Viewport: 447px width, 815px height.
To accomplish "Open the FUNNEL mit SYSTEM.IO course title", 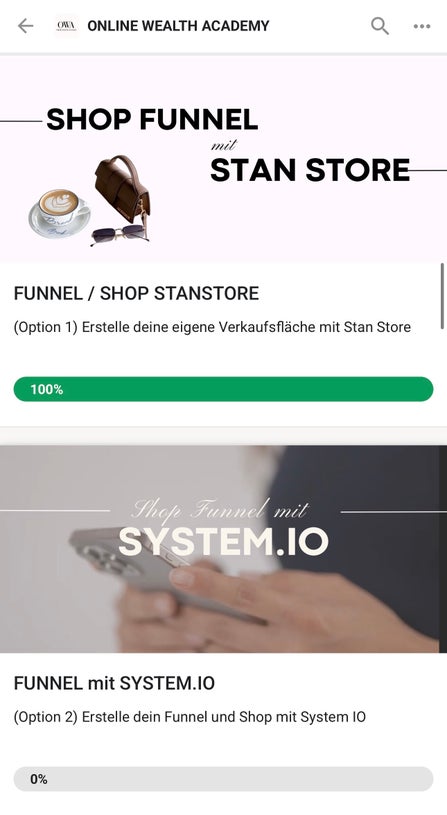I will coord(114,683).
